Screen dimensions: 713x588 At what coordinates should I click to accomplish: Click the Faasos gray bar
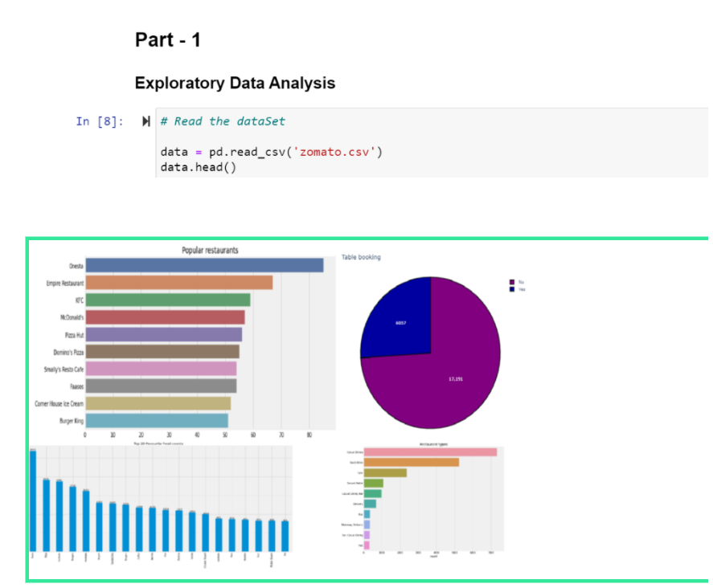pos(161,386)
